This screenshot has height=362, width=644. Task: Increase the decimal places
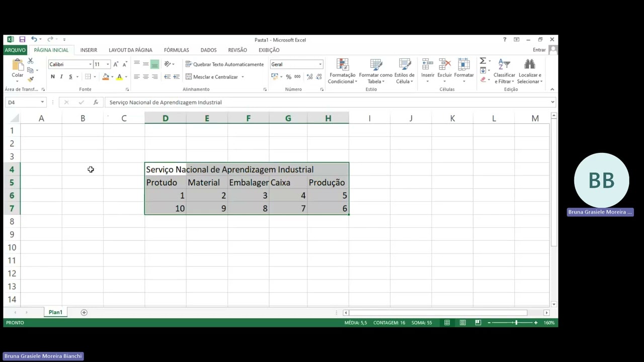point(309,77)
